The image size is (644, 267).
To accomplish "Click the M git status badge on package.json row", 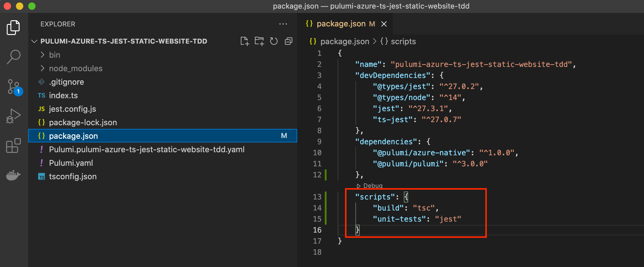I will (x=284, y=136).
